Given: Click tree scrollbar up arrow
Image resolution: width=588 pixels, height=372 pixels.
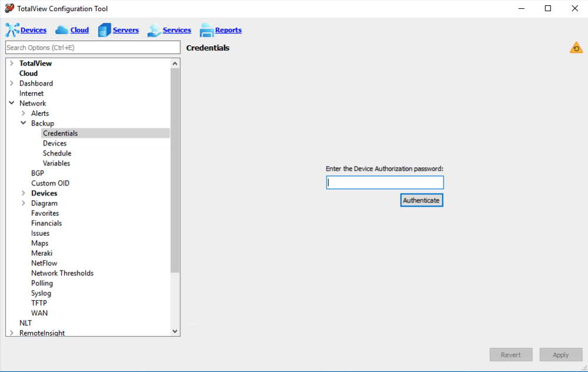Looking at the screenshot, I should [x=174, y=63].
